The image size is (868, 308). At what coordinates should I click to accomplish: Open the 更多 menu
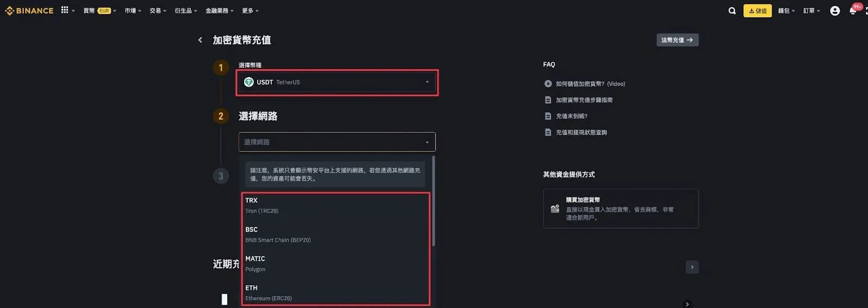(250, 11)
